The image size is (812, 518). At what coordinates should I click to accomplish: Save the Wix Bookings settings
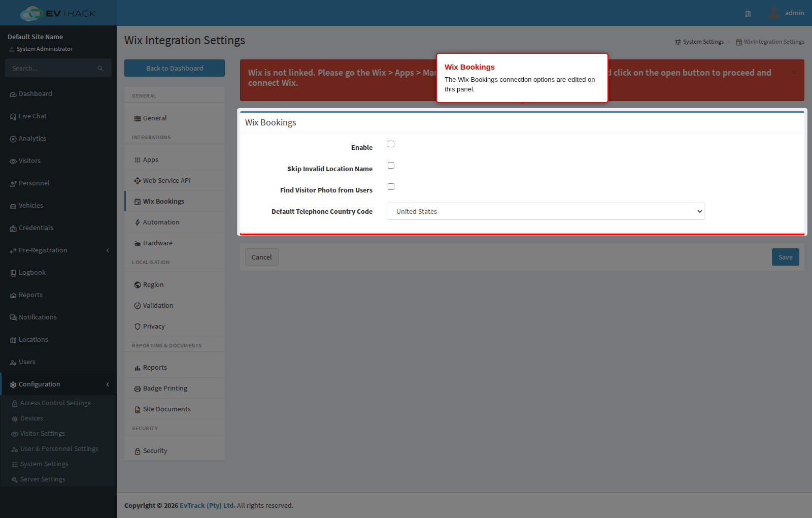pos(786,257)
